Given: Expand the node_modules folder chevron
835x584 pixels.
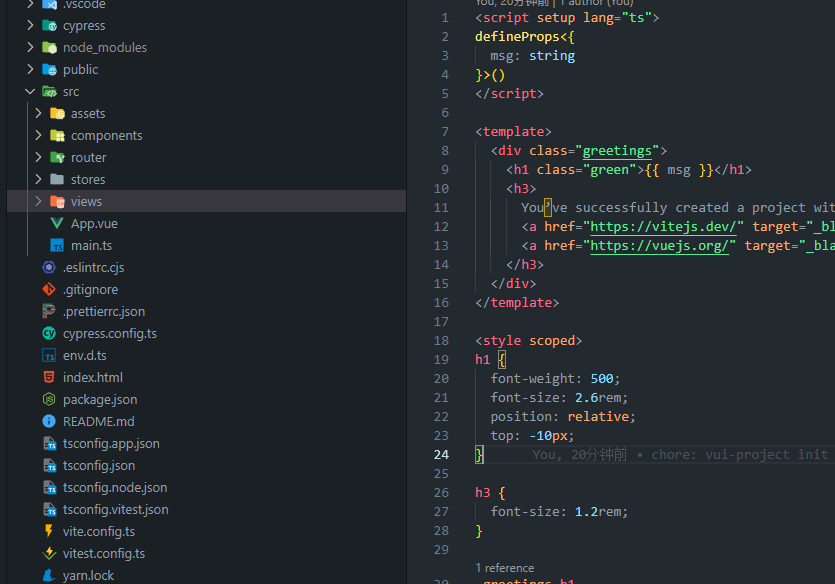Looking at the screenshot, I should pyautogui.click(x=30, y=47).
